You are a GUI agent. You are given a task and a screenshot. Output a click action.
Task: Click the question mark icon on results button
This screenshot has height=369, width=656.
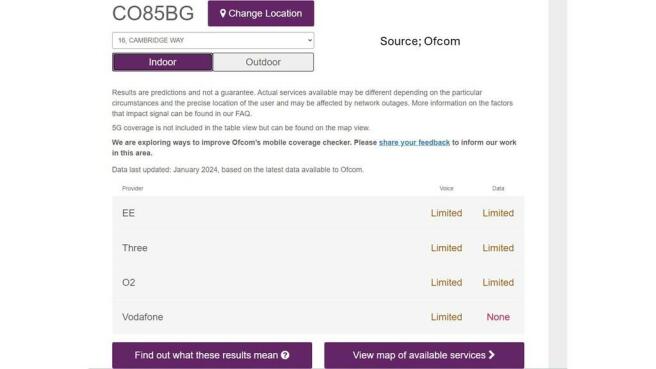[285, 355]
